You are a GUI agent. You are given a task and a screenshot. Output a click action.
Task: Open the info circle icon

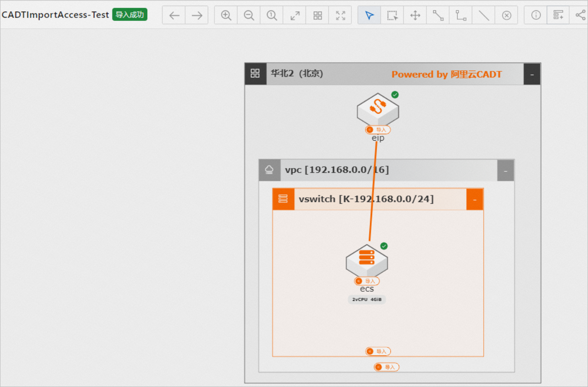536,15
